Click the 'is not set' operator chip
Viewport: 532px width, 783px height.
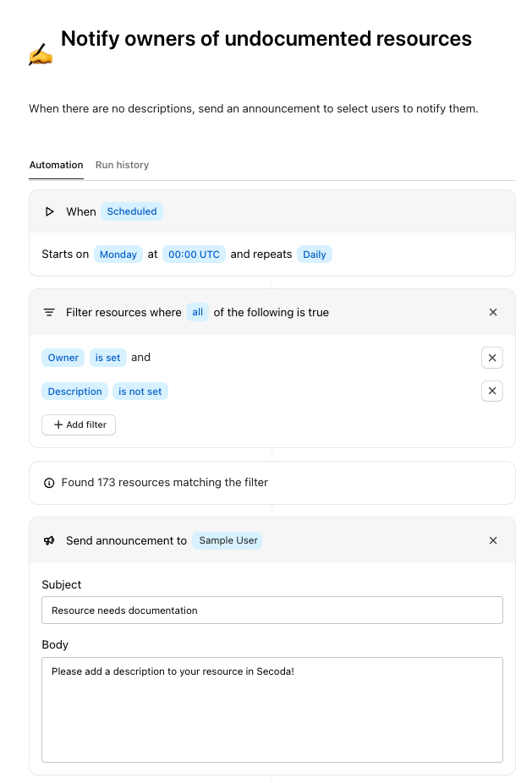[140, 391]
